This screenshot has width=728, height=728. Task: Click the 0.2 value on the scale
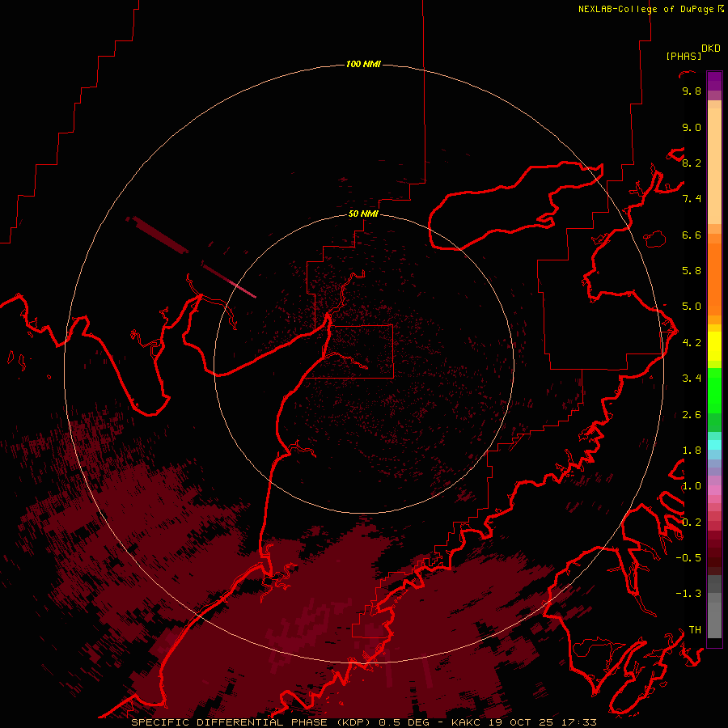pyautogui.click(x=692, y=523)
